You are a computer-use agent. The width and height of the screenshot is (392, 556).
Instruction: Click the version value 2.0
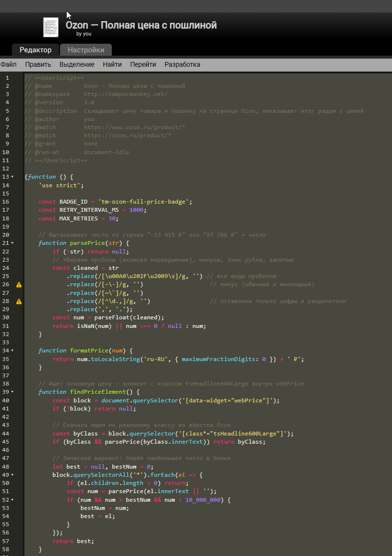tap(89, 102)
